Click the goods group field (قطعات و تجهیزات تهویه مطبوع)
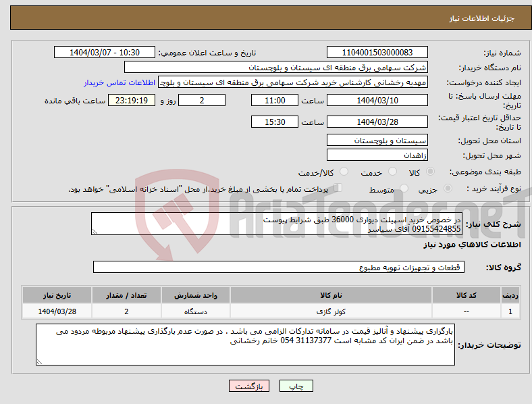Viewport: 532px width, 404px height. pos(279,267)
